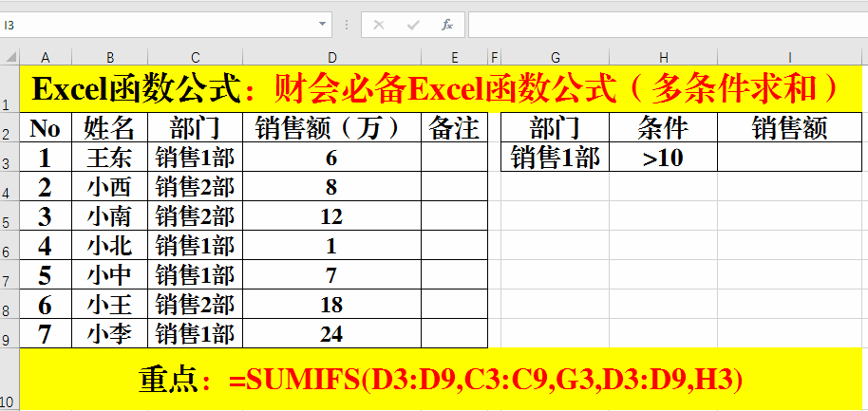This screenshot has width=868, height=411.
Task: Click the Name Box showing I3
Action: (165, 25)
